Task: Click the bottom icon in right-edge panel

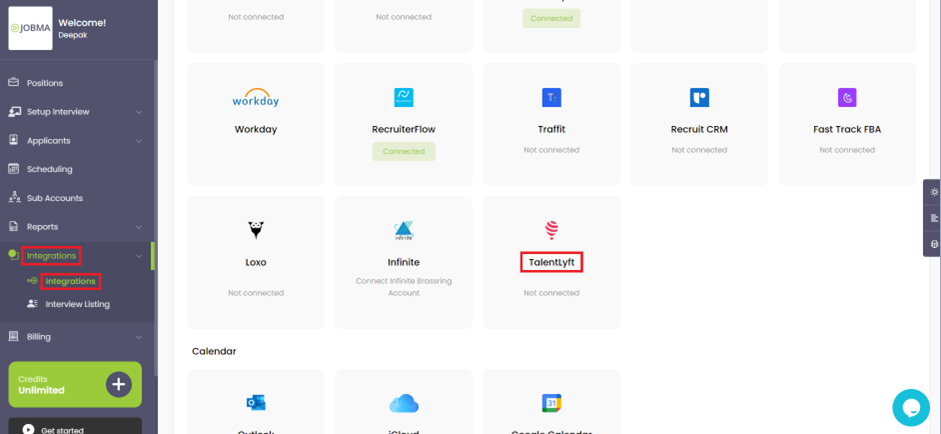Action: tap(934, 244)
